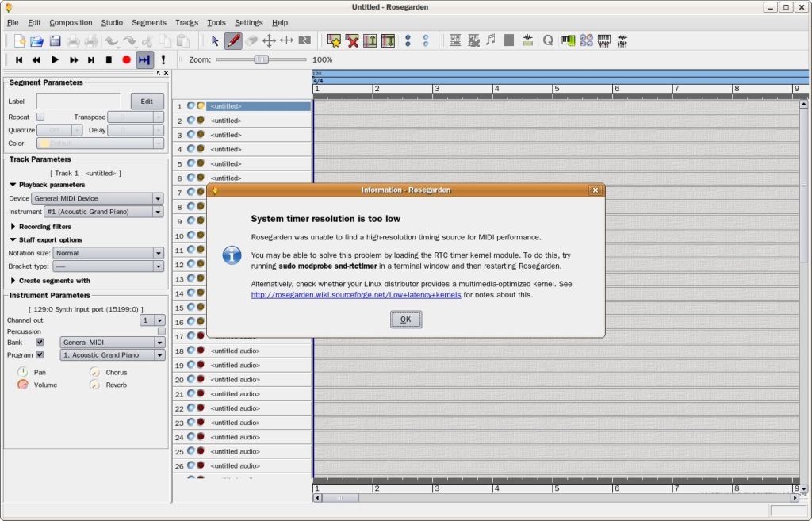The height and width of the screenshot is (521, 812).
Task: Click the red Record button
Action: pyautogui.click(x=126, y=60)
